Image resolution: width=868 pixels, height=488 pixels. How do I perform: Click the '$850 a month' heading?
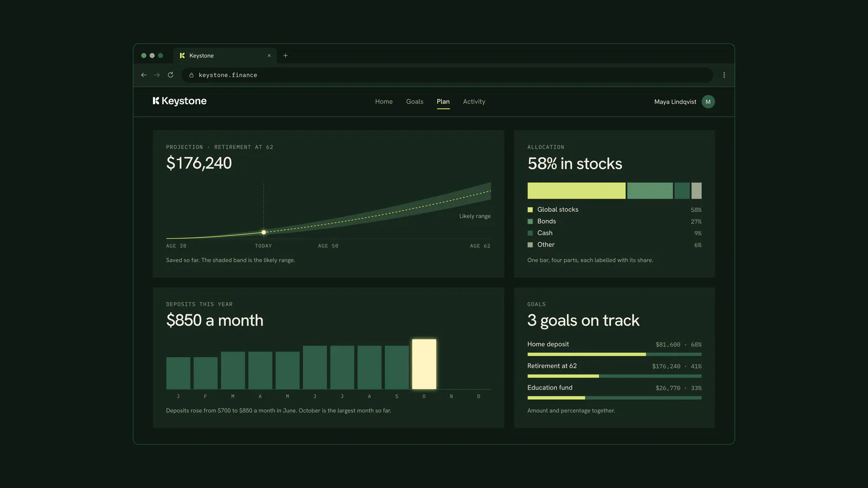pyautogui.click(x=215, y=320)
